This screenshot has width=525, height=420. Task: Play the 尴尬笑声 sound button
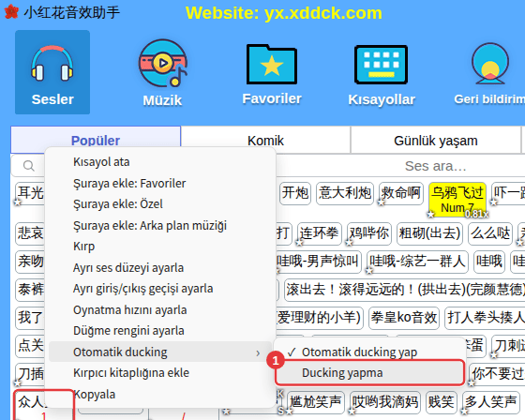(315, 402)
